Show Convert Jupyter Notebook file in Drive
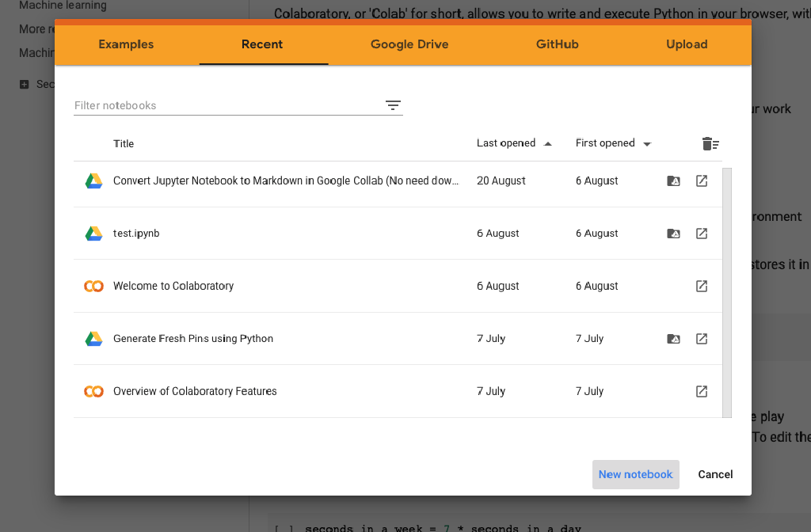Image resolution: width=811 pixels, height=532 pixels. pos(673,181)
